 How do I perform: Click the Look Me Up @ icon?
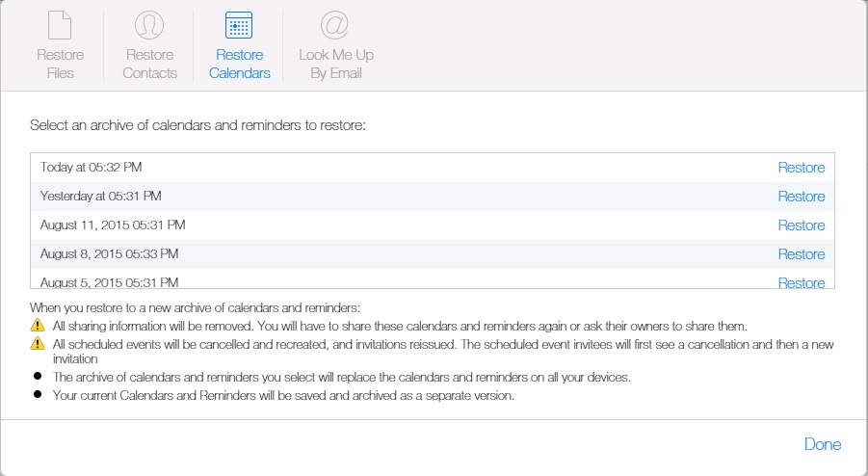coord(335,25)
